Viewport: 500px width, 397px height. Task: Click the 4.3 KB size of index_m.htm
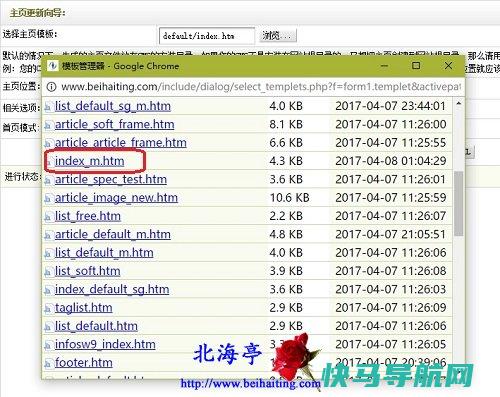(286, 161)
